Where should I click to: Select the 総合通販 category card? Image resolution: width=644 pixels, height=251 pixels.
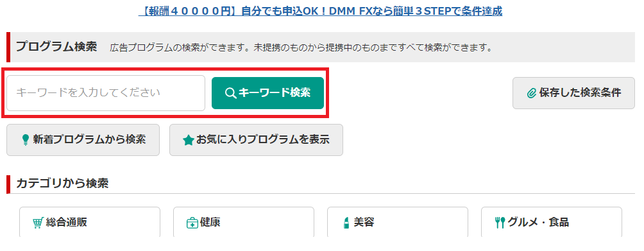click(x=90, y=222)
